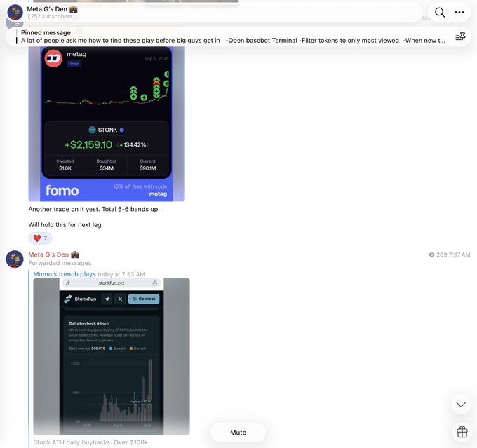Click the channel avatar in the header
This screenshot has width=477, height=448.
[15, 13]
